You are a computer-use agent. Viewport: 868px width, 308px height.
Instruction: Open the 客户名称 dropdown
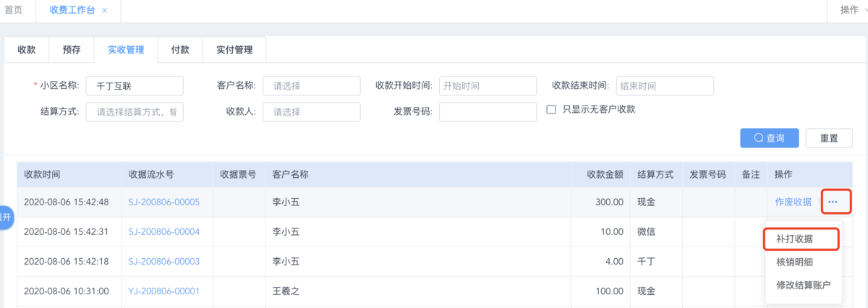point(312,85)
